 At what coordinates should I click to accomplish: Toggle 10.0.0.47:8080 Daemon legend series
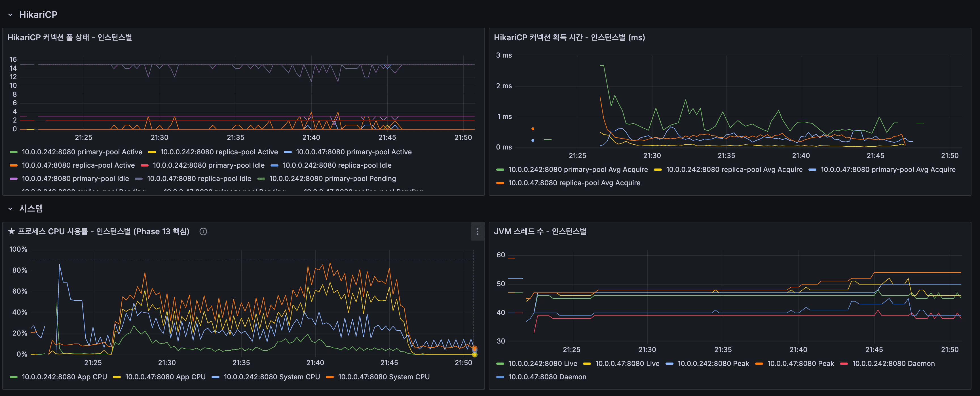pos(547,377)
